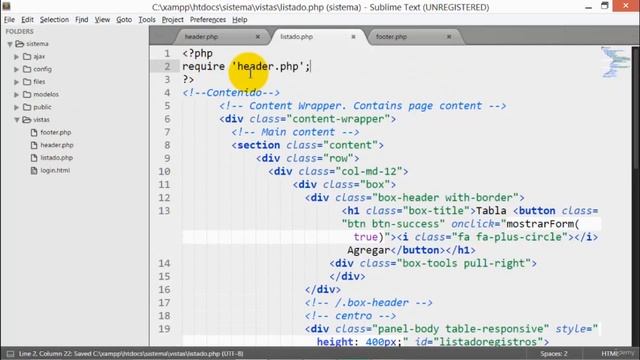Click line number 6 in gutter

click(167, 119)
